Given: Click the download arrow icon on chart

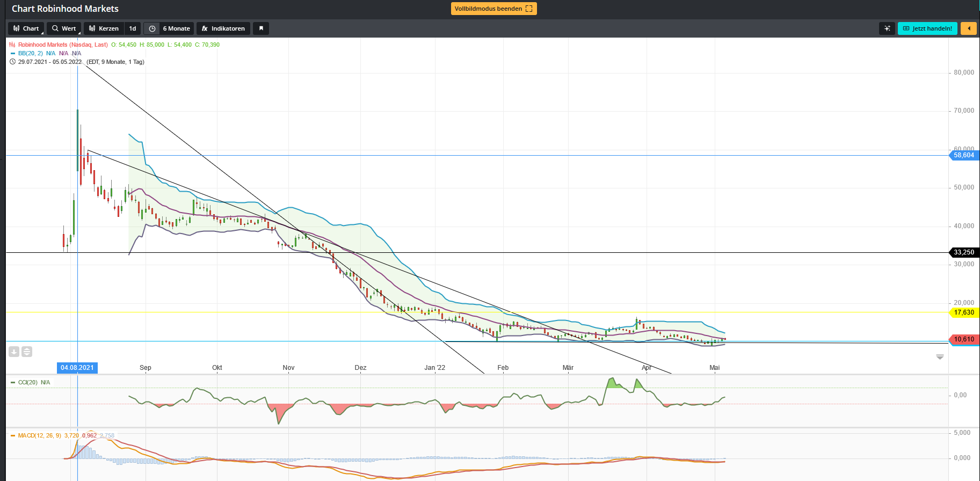Looking at the screenshot, I should 14,352.
